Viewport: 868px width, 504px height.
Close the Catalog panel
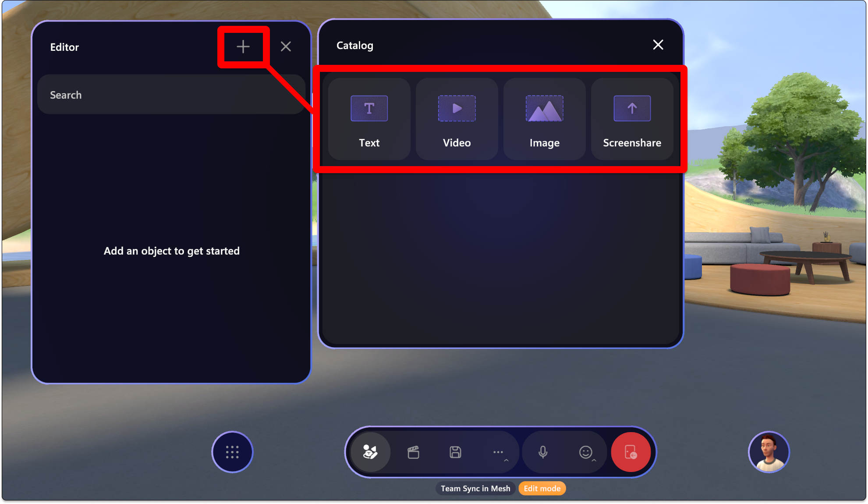coord(658,45)
